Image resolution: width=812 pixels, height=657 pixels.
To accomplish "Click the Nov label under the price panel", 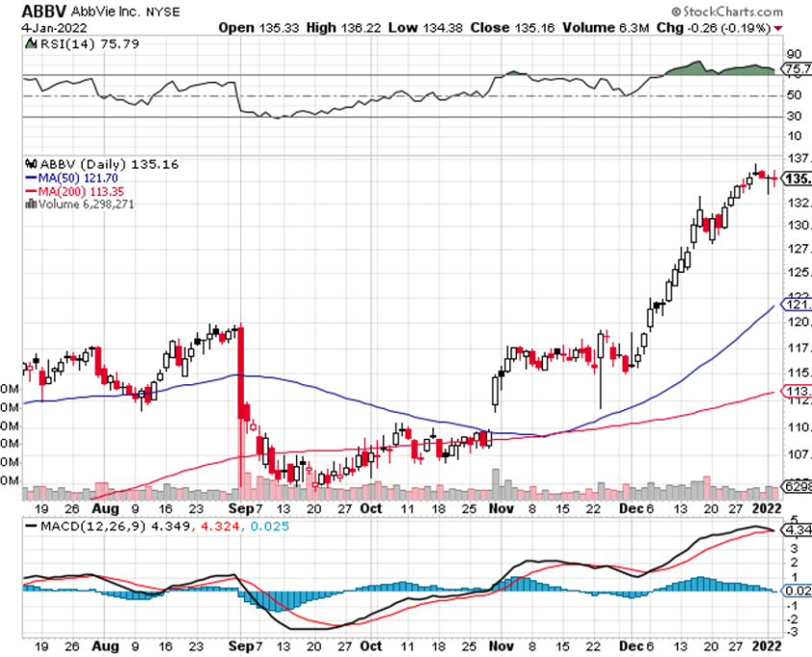I will 501,508.
